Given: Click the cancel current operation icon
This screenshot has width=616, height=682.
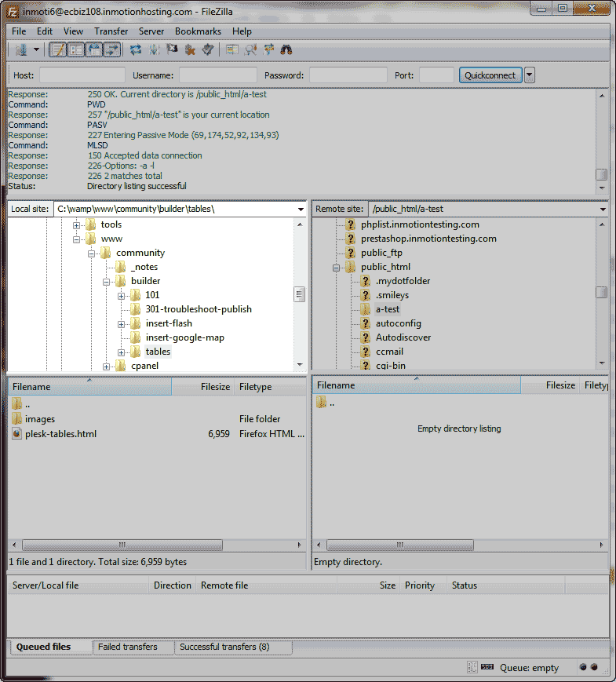Looking at the screenshot, I should point(172,49).
